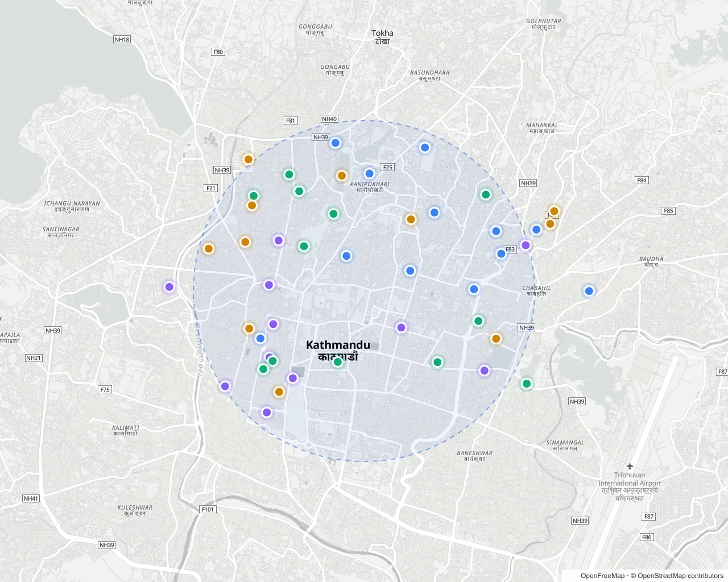Select the orange marker outside the circle's northwest edge

coord(249,159)
